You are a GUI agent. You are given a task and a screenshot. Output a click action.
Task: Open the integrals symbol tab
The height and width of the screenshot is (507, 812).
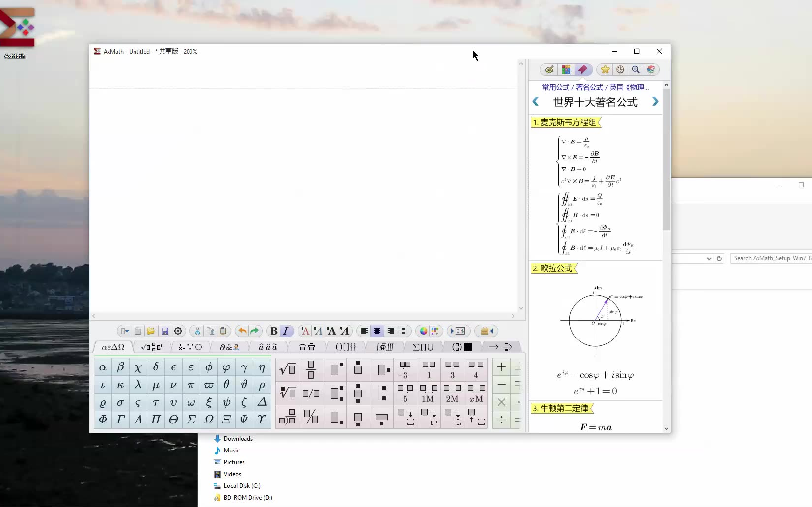384,347
